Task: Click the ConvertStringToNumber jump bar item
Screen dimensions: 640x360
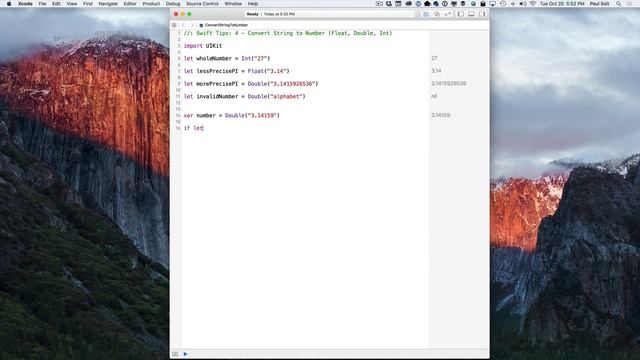Action: 224,25
